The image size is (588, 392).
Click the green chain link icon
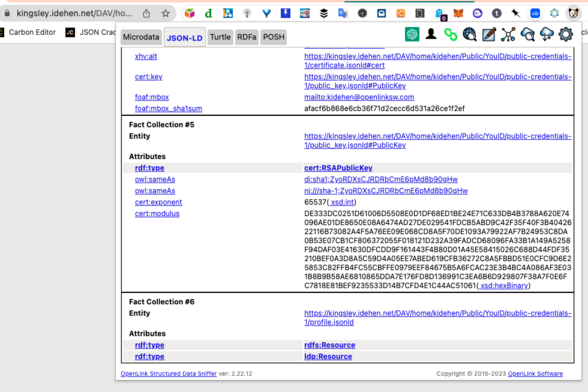450,35
